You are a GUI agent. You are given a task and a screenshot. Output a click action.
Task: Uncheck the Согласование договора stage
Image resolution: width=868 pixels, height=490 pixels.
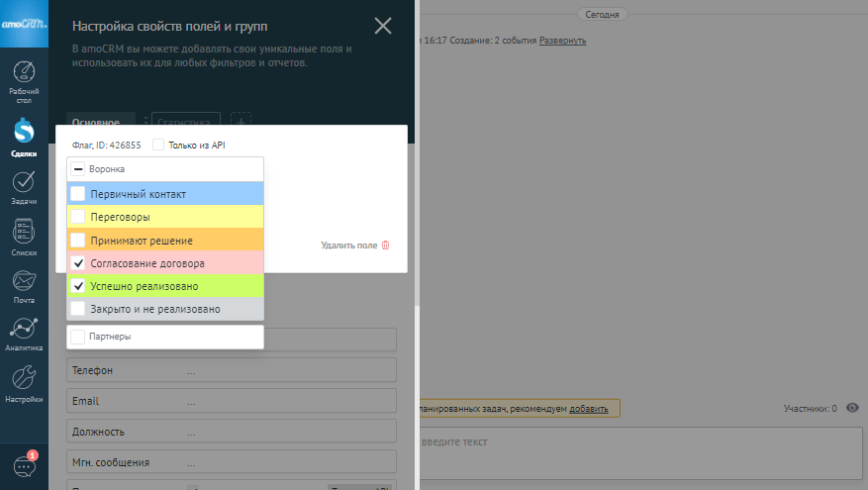pyautogui.click(x=78, y=263)
